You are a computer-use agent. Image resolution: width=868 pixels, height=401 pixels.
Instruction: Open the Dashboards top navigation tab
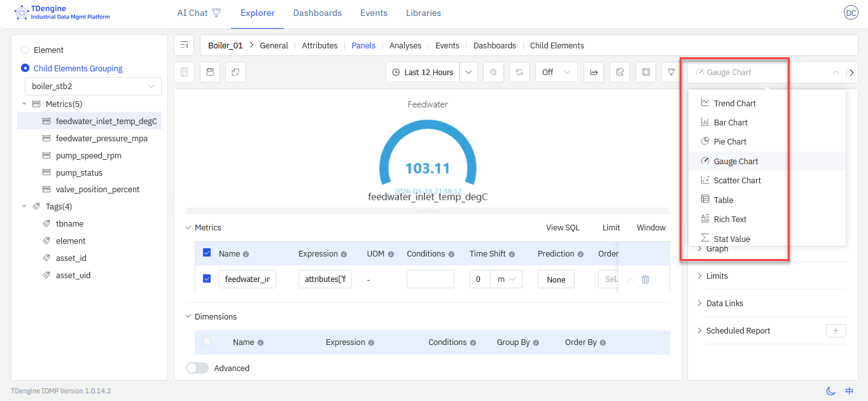(x=317, y=13)
